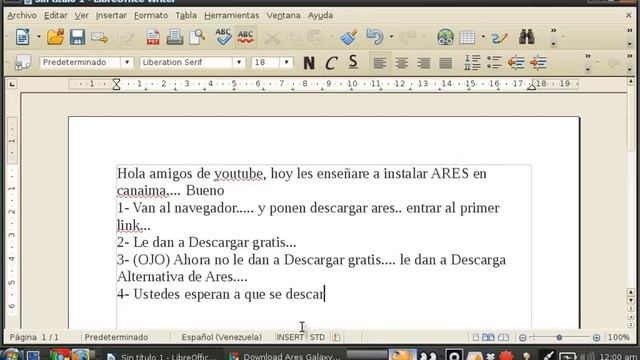Screen dimensions: 640x360
Task: Open the Ayuda menu
Action: (x=320, y=16)
